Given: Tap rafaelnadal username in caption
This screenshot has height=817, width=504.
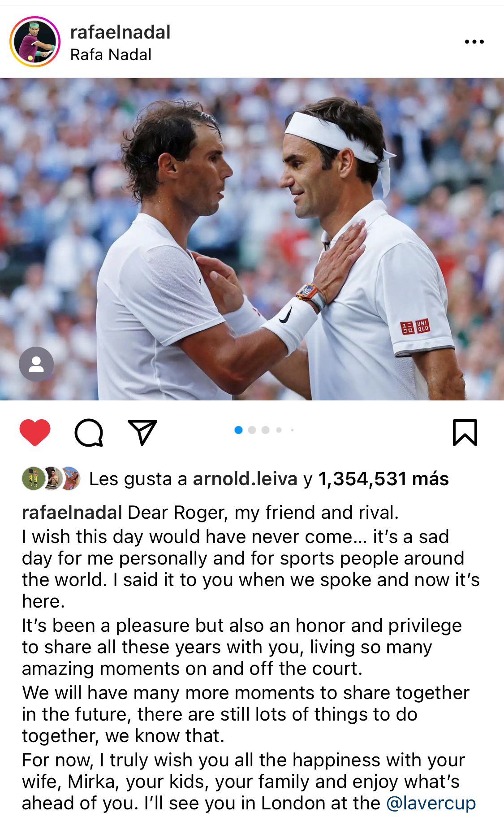Looking at the screenshot, I should click(x=72, y=513).
